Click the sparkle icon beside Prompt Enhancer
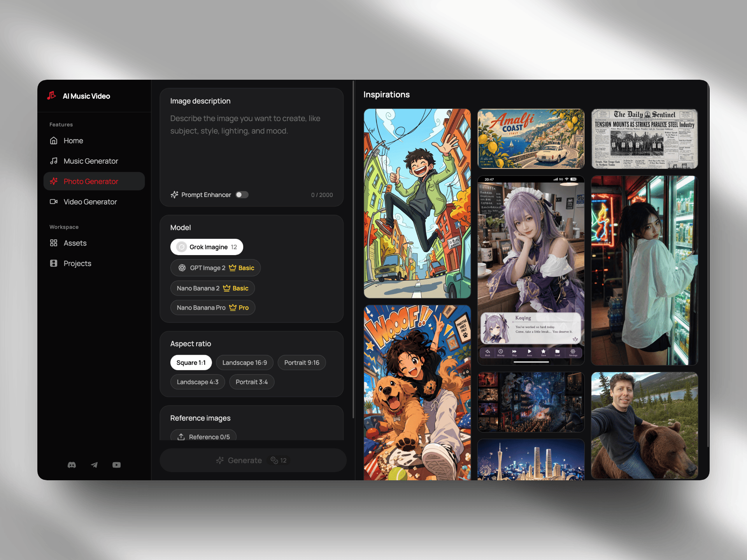747x560 pixels. tap(174, 194)
